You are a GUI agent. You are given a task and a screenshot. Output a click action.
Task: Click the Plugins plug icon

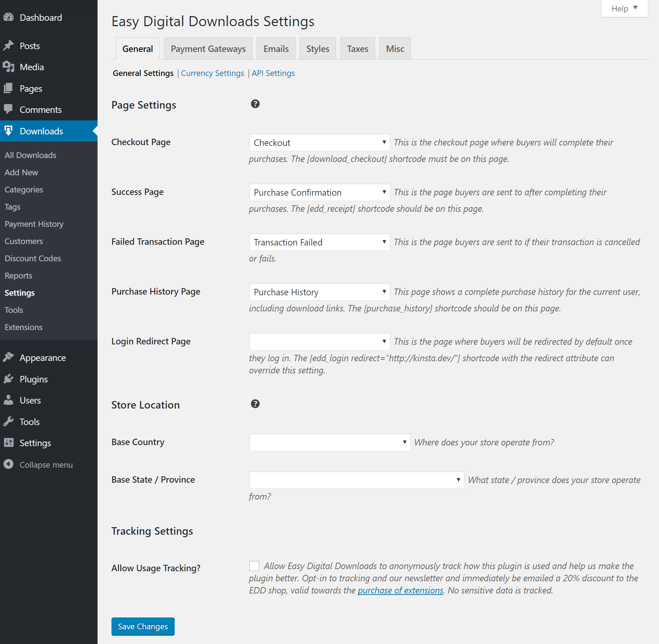click(9, 379)
